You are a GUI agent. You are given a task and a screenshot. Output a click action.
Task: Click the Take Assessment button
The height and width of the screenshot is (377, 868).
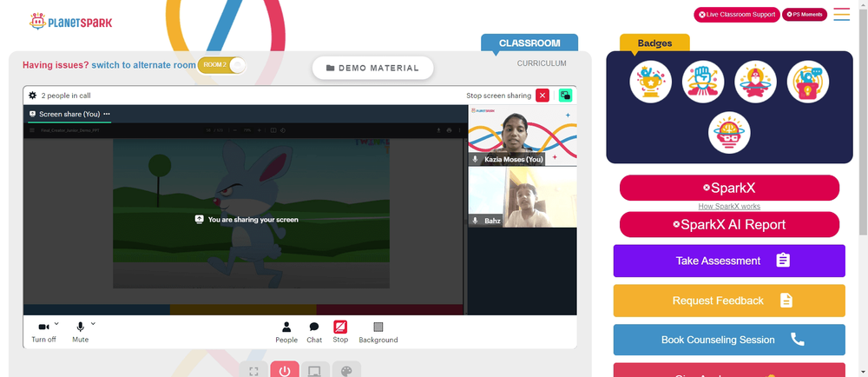pyautogui.click(x=729, y=261)
